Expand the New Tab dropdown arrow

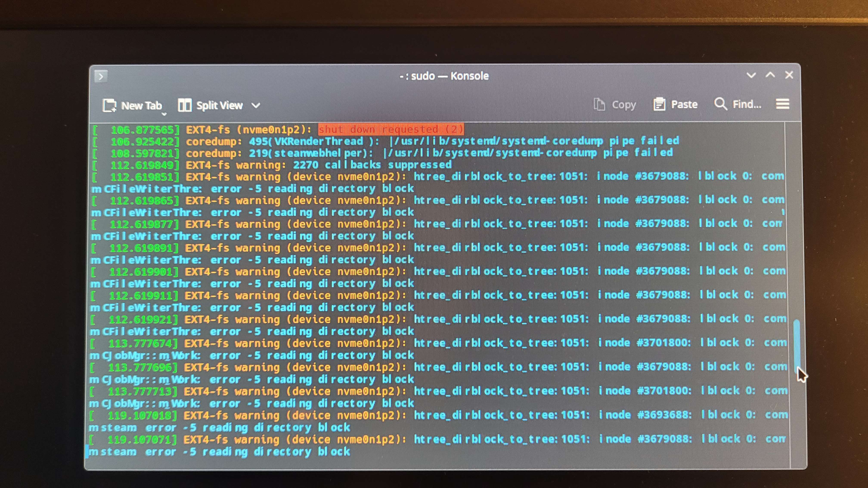click(x=164, y=114)
